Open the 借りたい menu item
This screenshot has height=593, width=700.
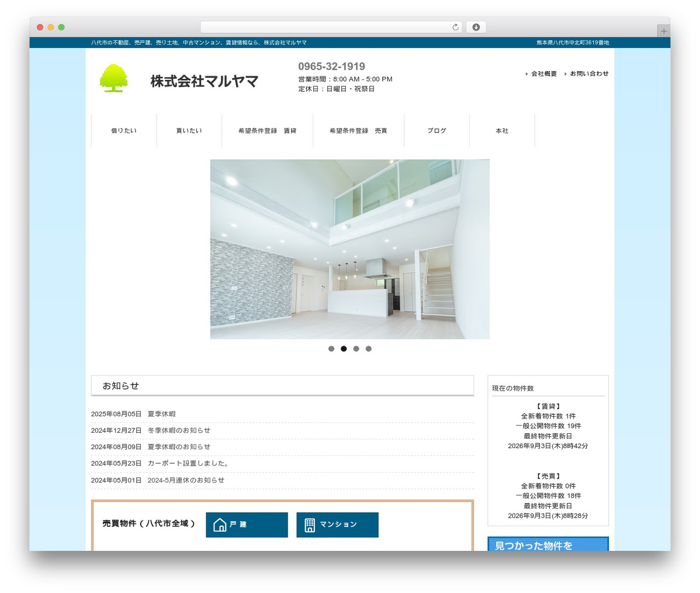click(x=124, y=131)
